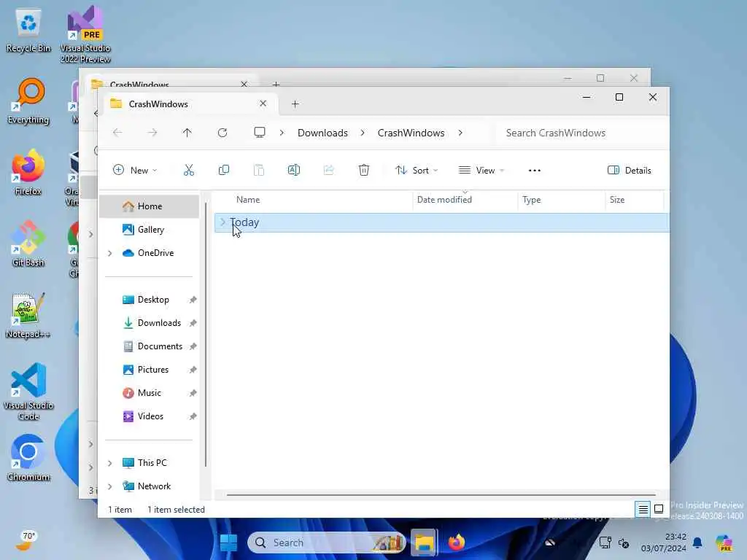Click the PC monitor icon in address bar
This screenshot has height=560, width=747.
tap(260, 133)
